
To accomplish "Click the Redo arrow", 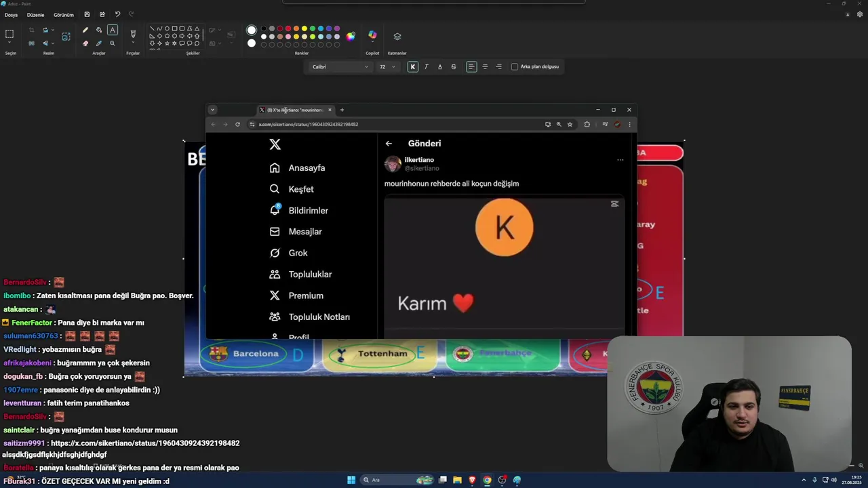I will point(131,14).
